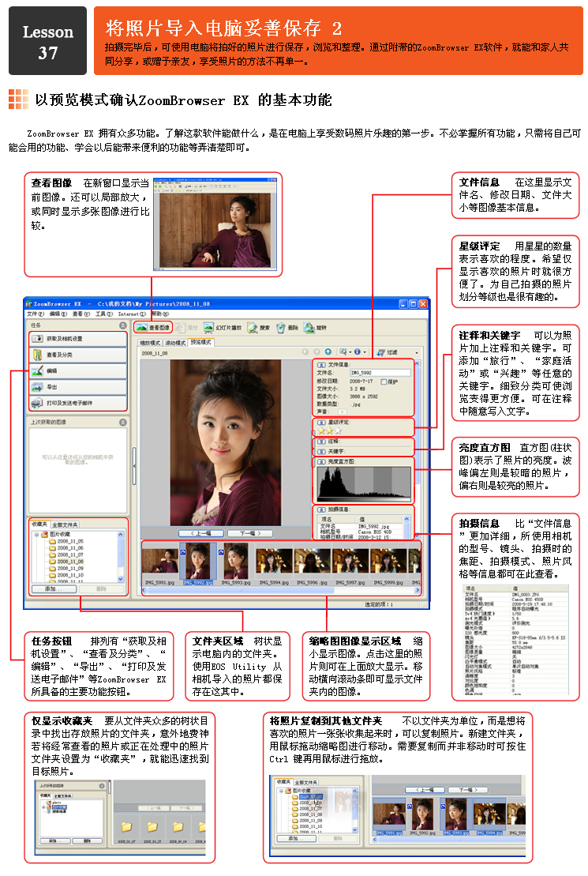588x876 pixels.
Task: Click the folder tree scroll-down arrow
Action: point(121,579)
